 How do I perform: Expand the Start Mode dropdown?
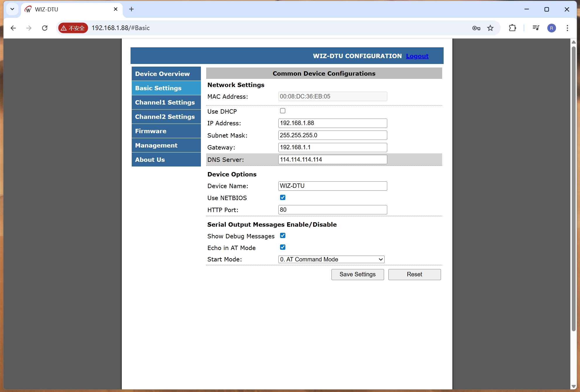(331, 259)
